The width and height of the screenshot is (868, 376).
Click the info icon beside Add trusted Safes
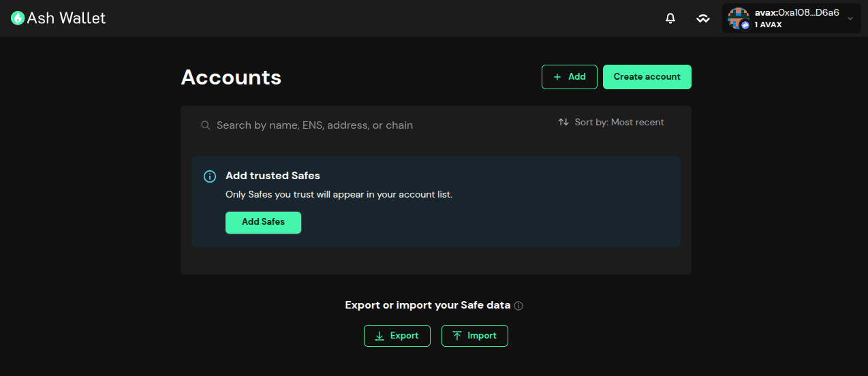tap(211, 176)
